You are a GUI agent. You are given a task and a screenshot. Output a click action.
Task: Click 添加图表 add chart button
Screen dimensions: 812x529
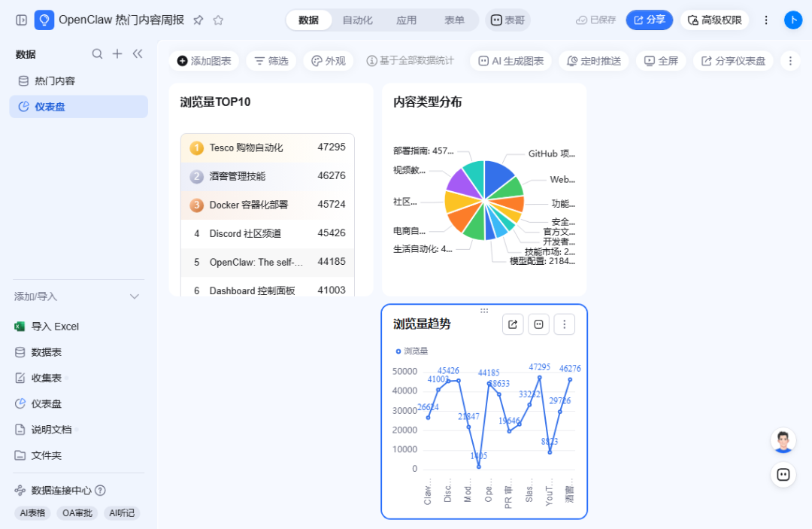pos(204,61)
